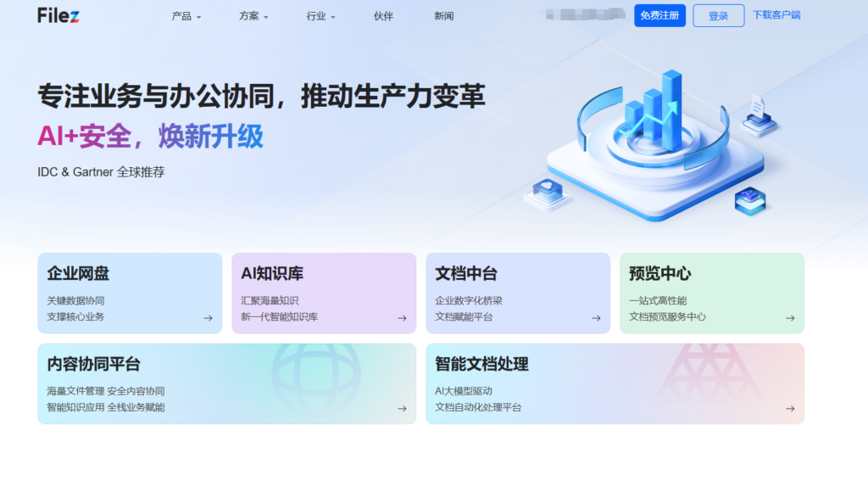Image resolution: width=868 pixels, height=486 pixels.
Task: Click the headline 专注业务与办公协同，推动生产力变革
Action: [261, 97]
